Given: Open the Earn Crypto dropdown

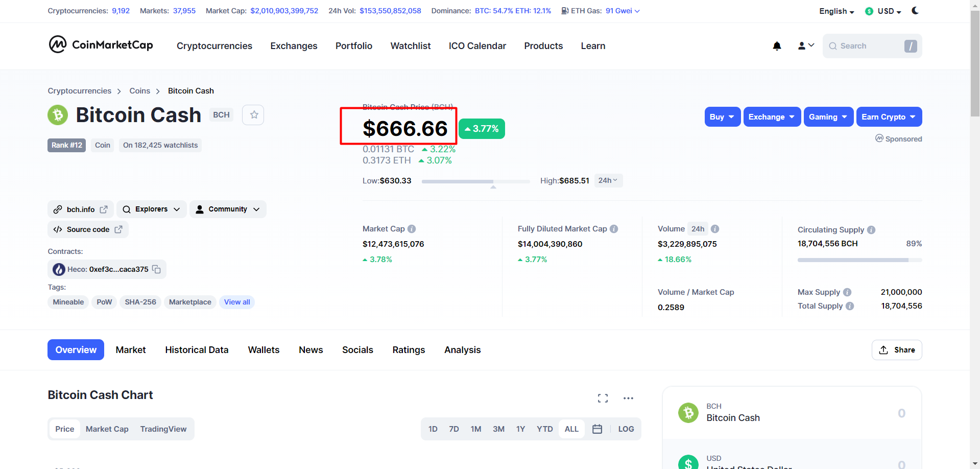Looking at the screenshot, I should [x=889, y=117].
